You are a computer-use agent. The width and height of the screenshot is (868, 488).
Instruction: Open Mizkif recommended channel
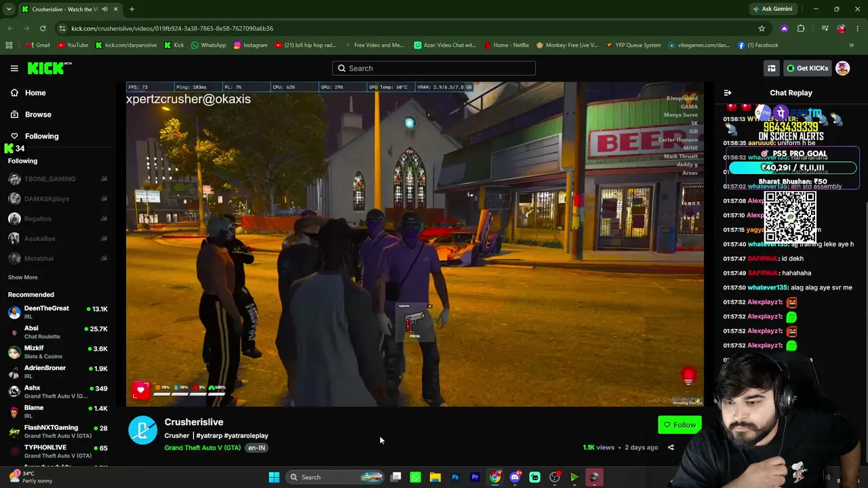click(58, 352)
